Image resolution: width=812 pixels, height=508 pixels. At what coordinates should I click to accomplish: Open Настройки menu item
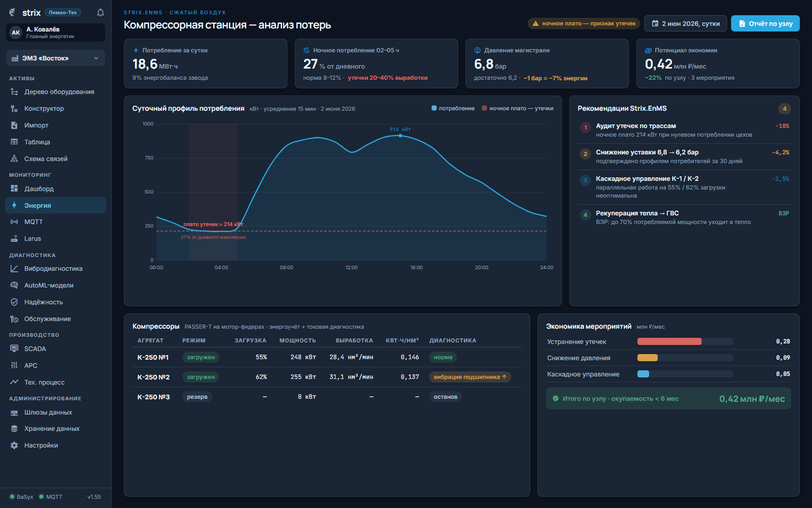pos(55,446)
